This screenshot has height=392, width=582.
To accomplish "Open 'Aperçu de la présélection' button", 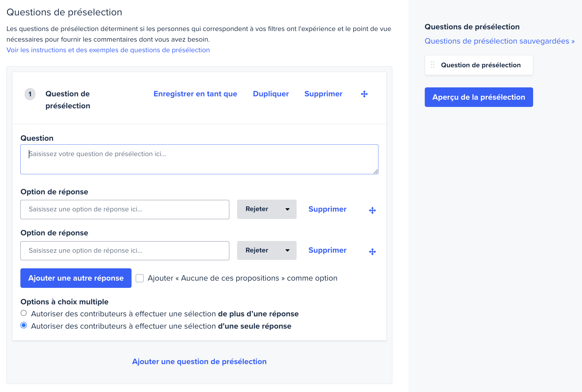I will (x=479, y=97).
